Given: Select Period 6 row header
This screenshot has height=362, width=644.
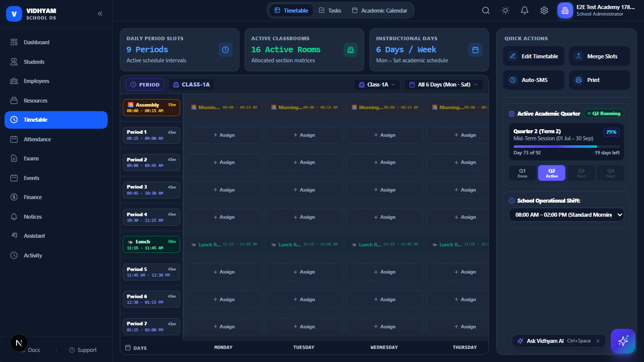Looking at the screenshot, I should click(x=151, y=299).
